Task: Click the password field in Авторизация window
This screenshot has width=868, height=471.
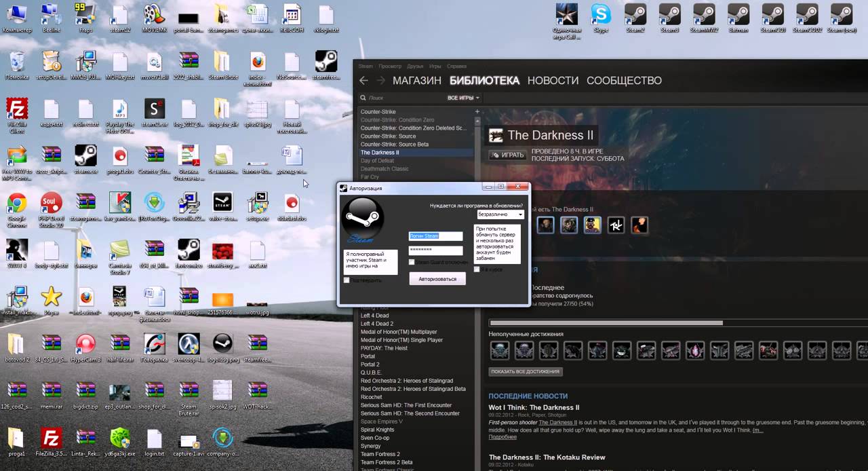Action: click(x=435, y=250)
